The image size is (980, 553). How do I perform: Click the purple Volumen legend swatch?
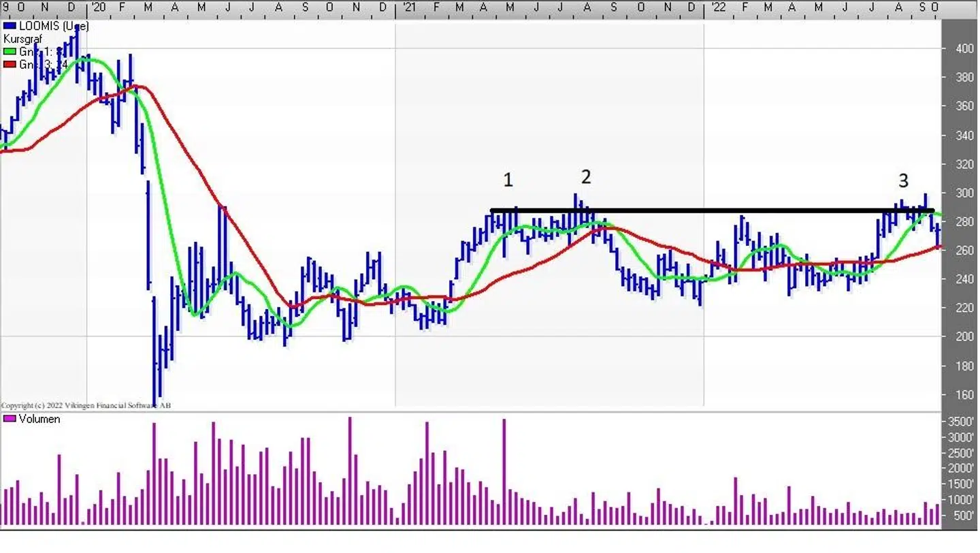click(9, 419)
